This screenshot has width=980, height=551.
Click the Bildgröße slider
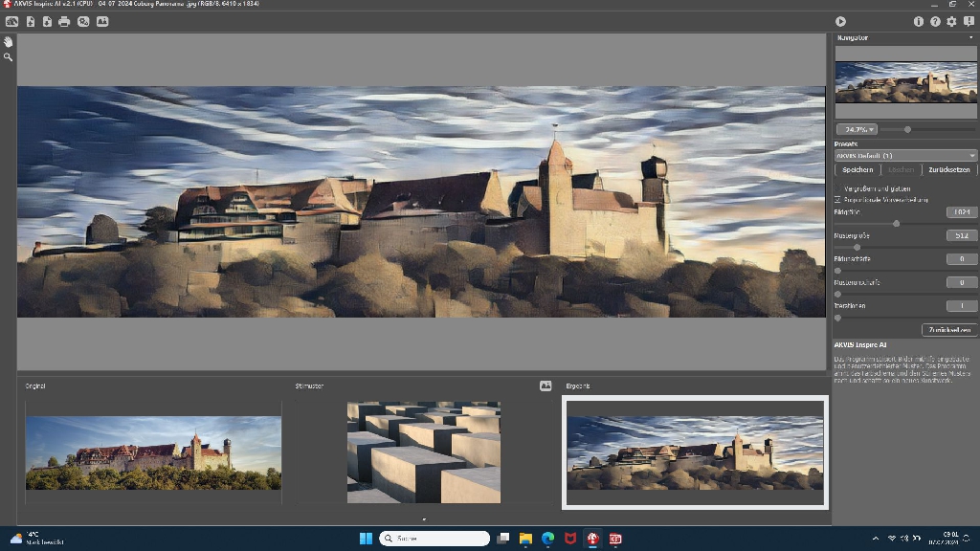[905, 224]
